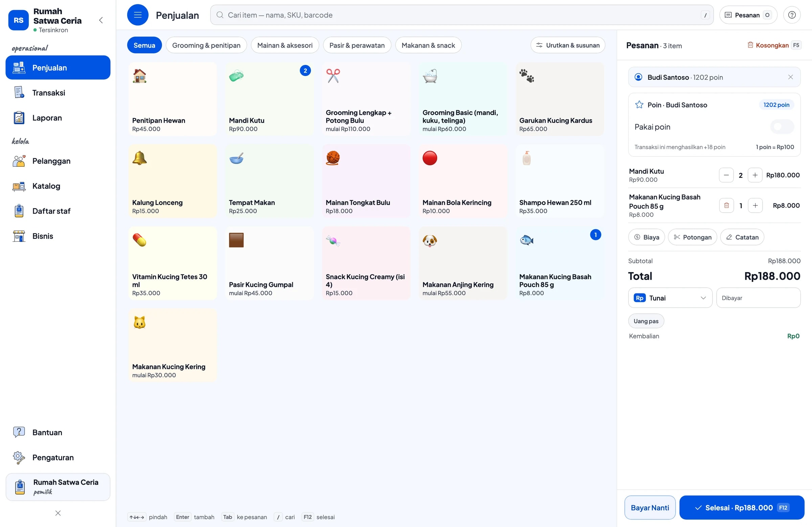Open the Pesanan orders button in header
The width and height of the screenshot is (812, 527).
[x=748, y=15]
